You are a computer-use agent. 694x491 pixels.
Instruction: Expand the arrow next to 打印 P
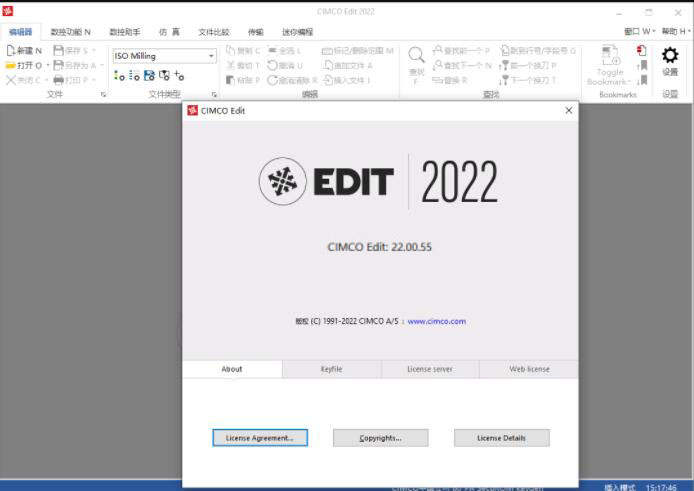tap(94, 80)
